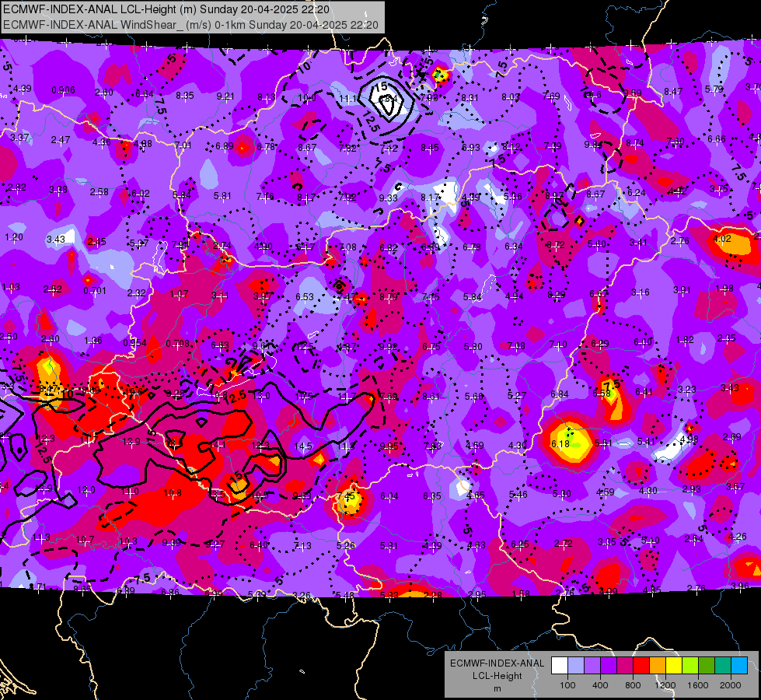
Task: Select the magenta legend swatch
Action: (625, 666)
